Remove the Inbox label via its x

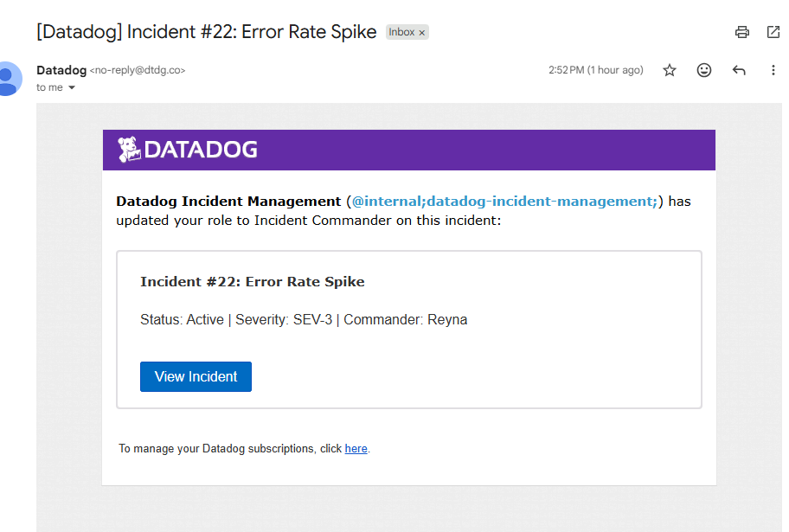click(422, 33)
